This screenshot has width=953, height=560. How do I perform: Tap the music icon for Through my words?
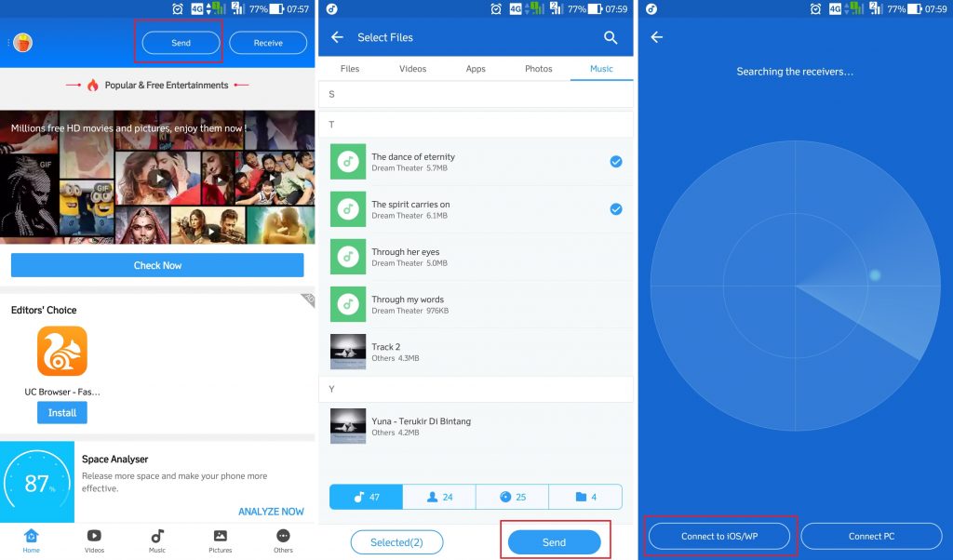click(x=348, y=304)
